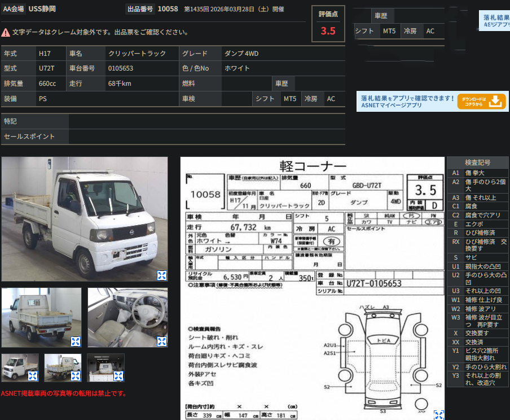This screenshot has height=420, width=510.
Task: Click the partially visible 落札結果 banner
Action: pos(494,20)
